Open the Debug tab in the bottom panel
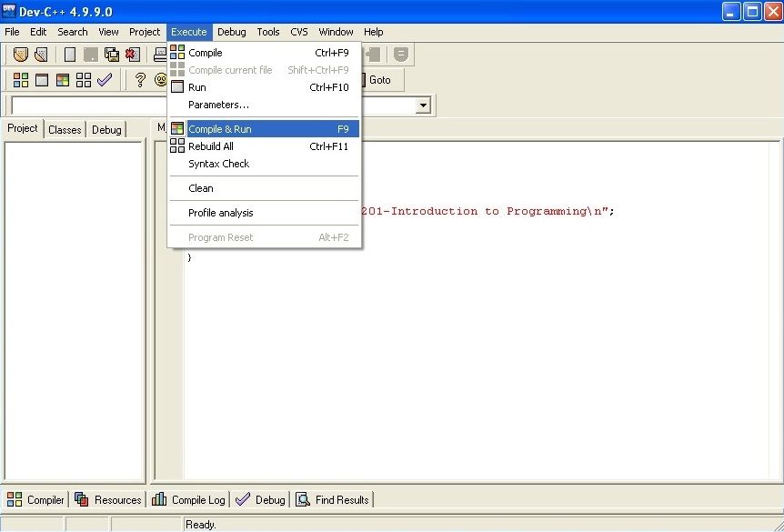 260,499
